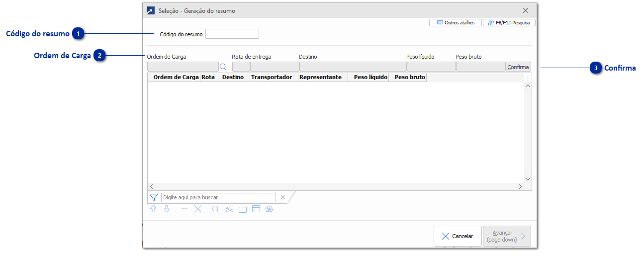Screen dimensions: 644x256
Task: Click F8/F12-Pesquisa button
Action: [x=509, y=23]
